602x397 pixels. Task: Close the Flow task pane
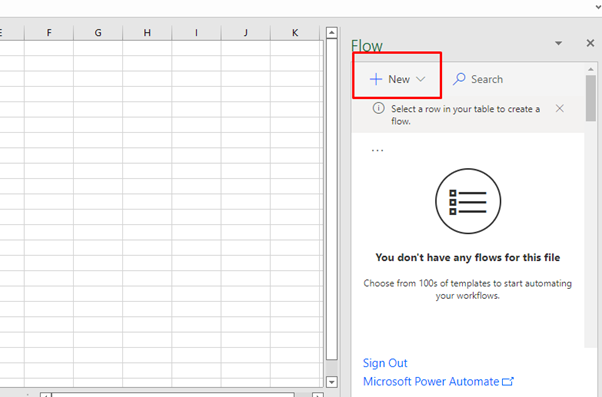(x=590, y=43)
